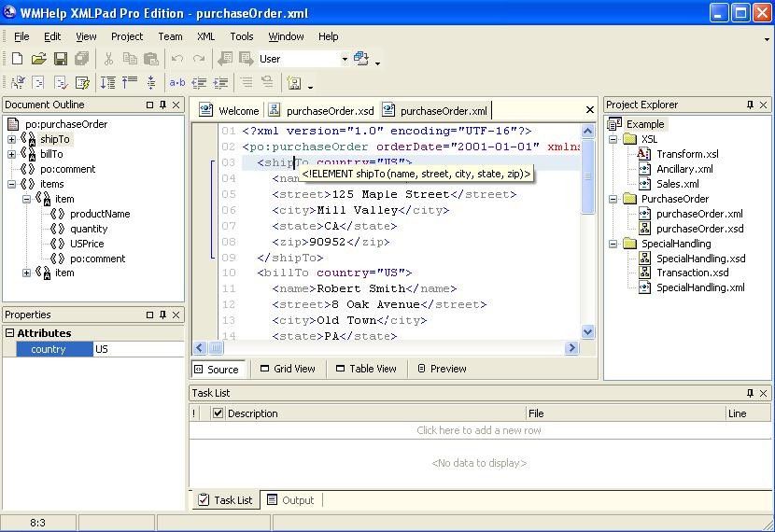Pin the Project Explorer panel
Image resolution: width=775 pixels, height=532 pixels.
[x=750, y=105]
